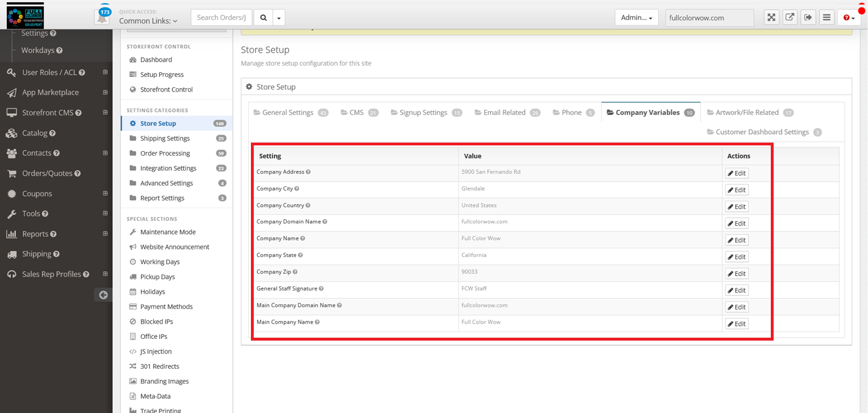The width and height of the screenshot is (868, 413).
Task: Expand the Coupons menu
Action: point(105,193)
